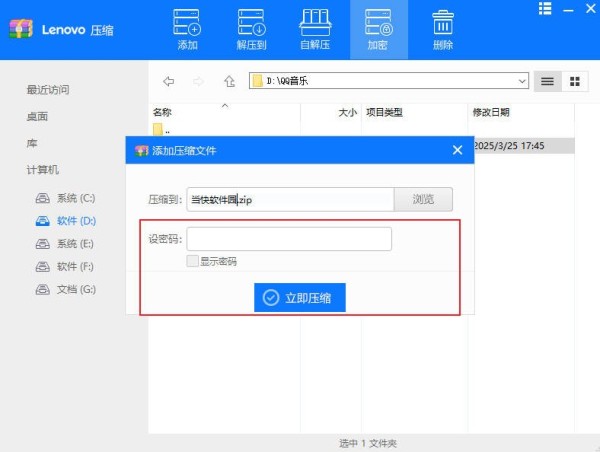Minimize the Lenovo 压缩 window

pos(568,9)
